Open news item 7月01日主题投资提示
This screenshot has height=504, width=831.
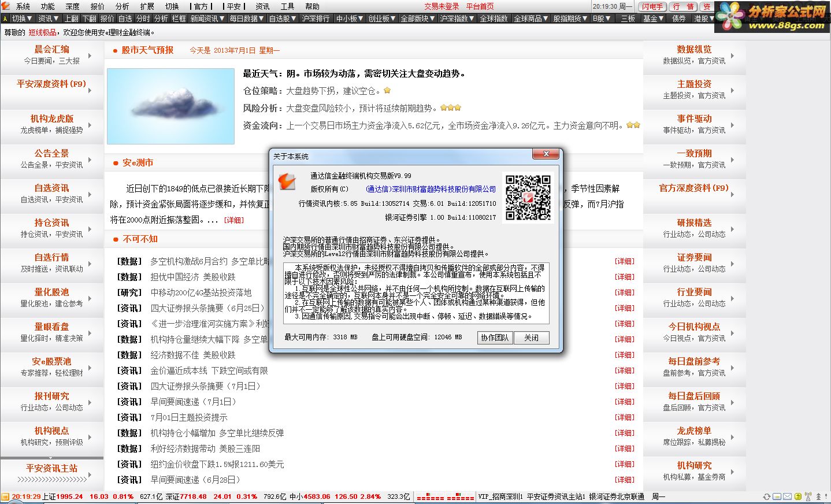[x=189, y=417]
